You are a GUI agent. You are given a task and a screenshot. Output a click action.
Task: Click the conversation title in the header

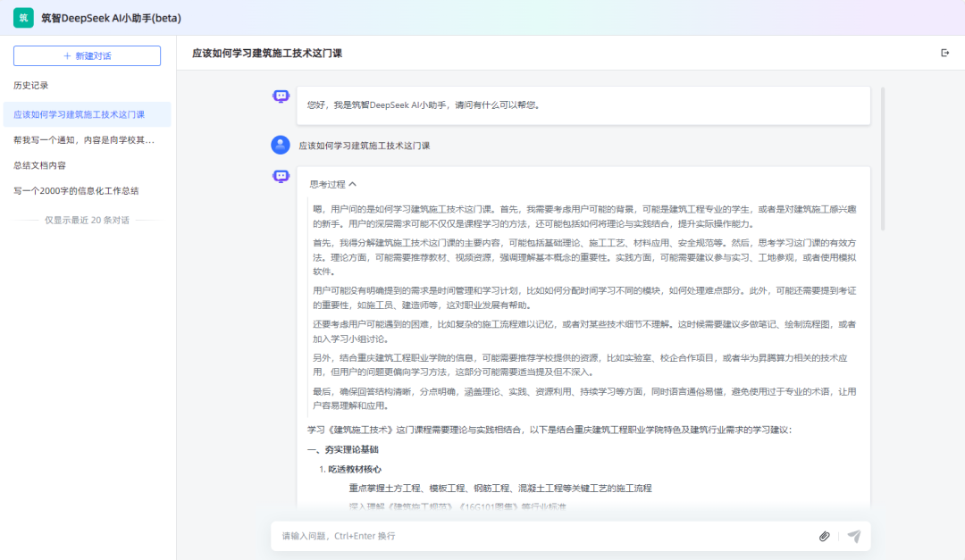tap(267, 54)
